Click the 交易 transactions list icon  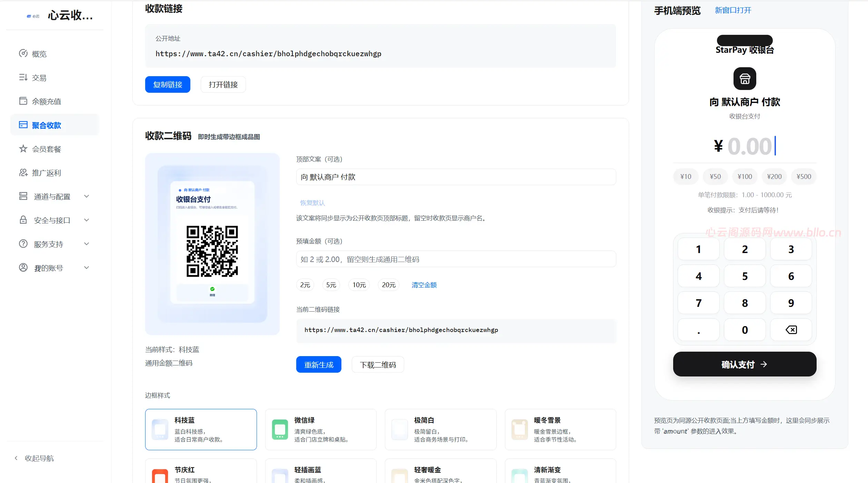[23, 77]
